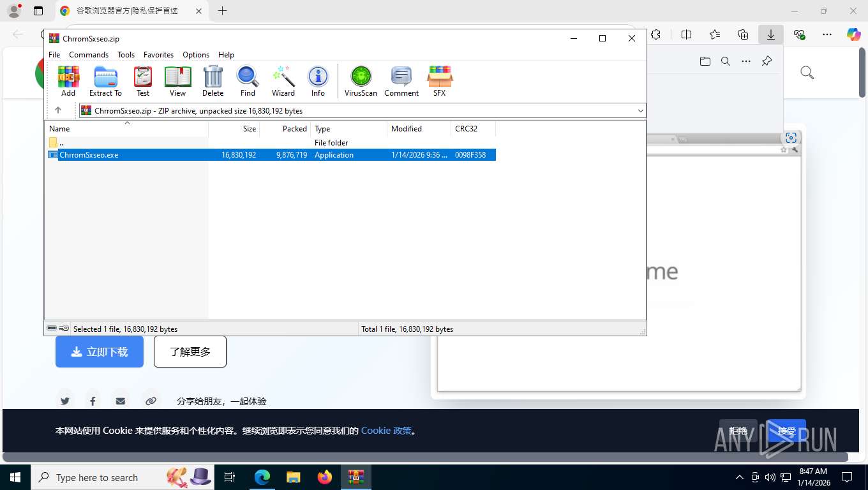Open the Cookie 政策 link

(386, 431)
